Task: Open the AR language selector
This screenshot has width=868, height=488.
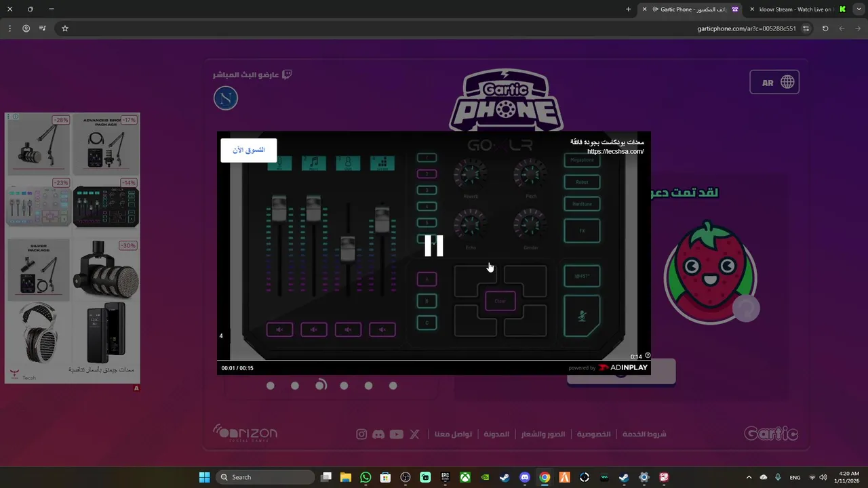Action: (774, 83)
